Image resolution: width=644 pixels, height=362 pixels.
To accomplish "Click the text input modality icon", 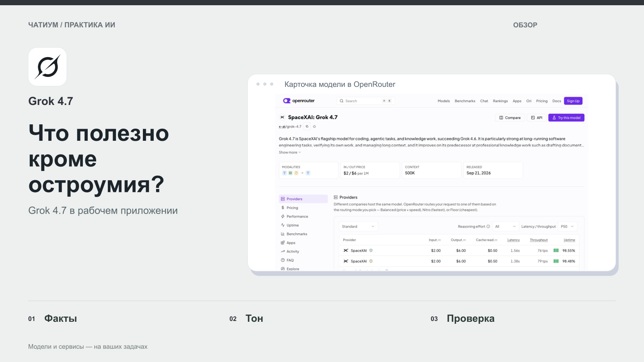I will (284, 173).
